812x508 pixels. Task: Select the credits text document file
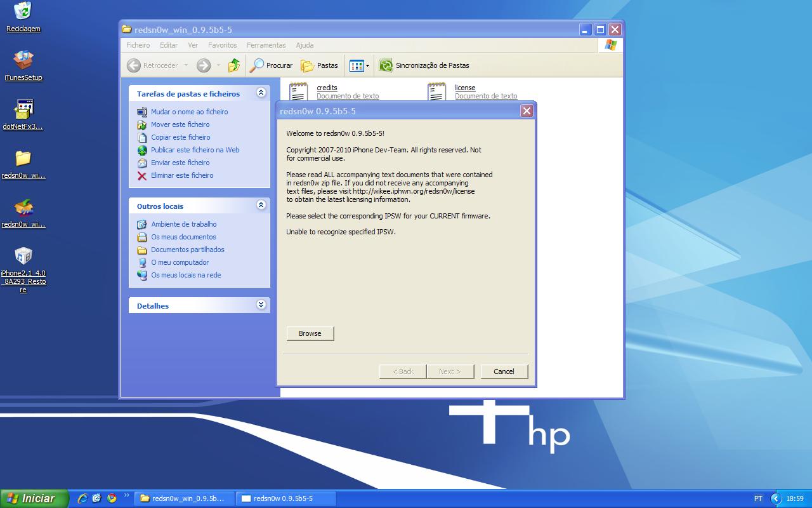334,91
